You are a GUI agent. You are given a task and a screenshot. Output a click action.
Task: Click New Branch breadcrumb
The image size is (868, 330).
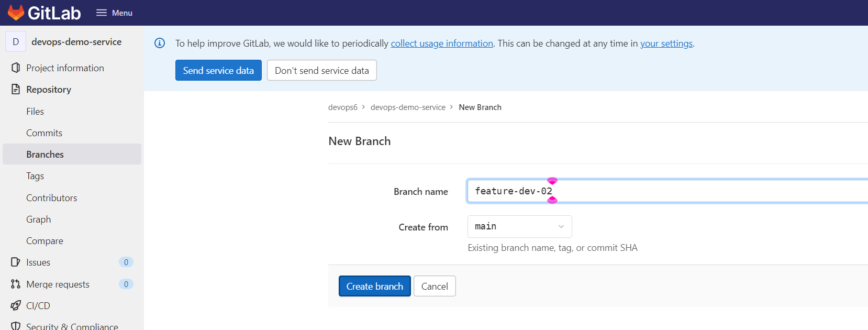(480, 107)
